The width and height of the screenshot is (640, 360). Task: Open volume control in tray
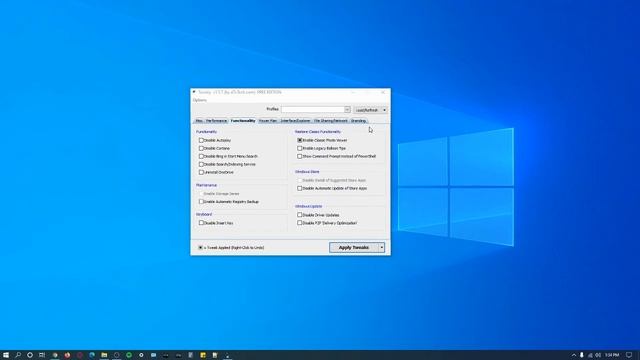coord(598,355)
